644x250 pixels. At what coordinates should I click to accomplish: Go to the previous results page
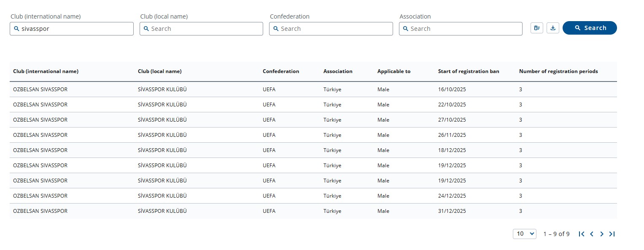[592, 234]
